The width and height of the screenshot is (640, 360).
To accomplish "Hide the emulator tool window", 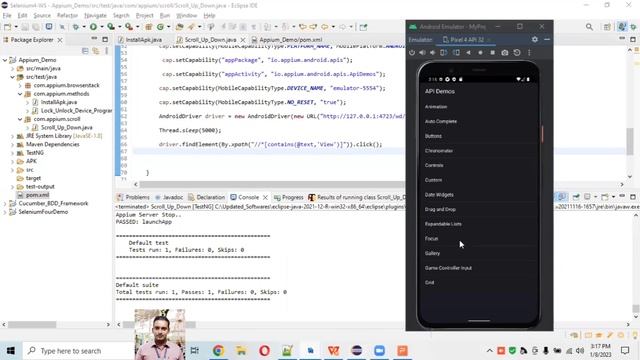I will pyautogui.click(x=547, y=40).
